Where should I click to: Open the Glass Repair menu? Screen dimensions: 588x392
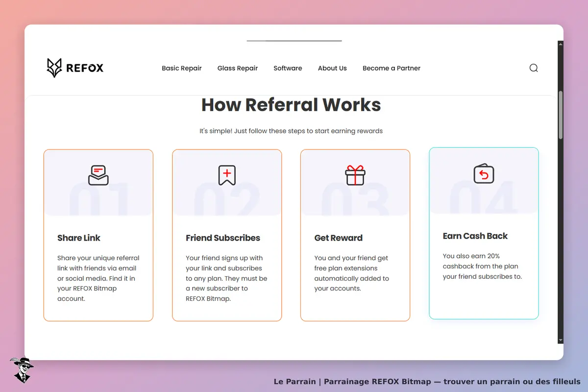click(x=238, y=68)
